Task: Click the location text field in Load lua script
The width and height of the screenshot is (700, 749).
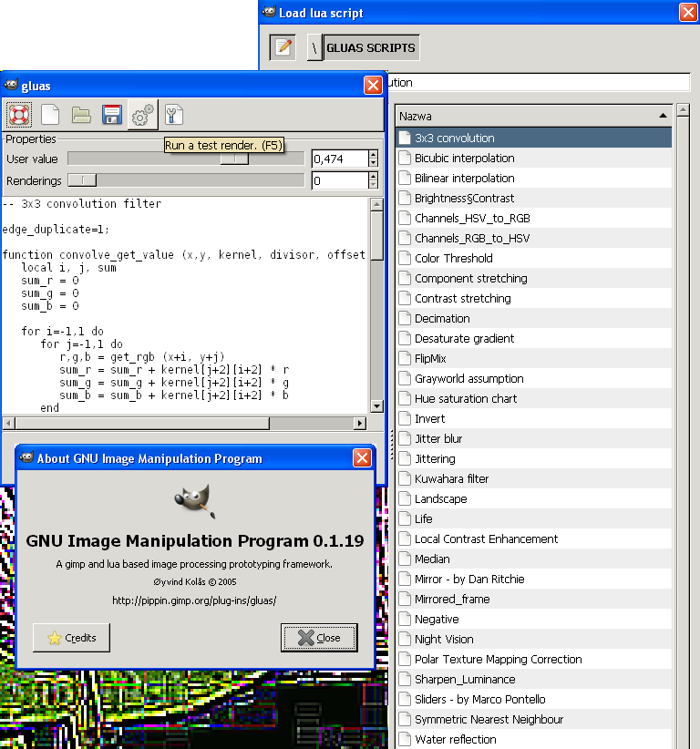Action: [x=539, y=82]
